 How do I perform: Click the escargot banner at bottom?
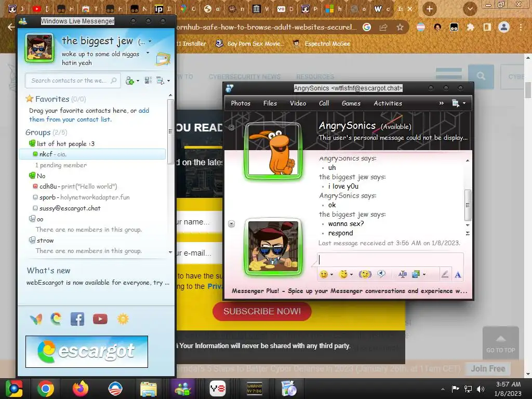[87, 352]
